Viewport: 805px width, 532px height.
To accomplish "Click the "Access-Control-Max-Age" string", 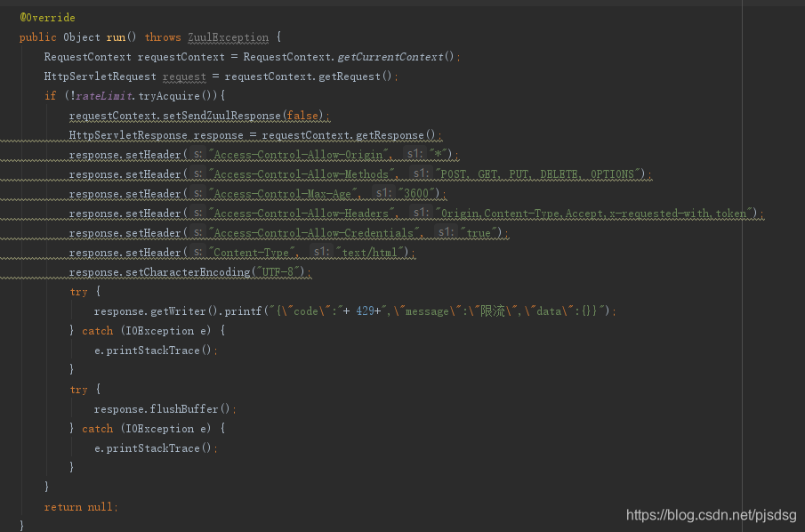I will (284, 194).
